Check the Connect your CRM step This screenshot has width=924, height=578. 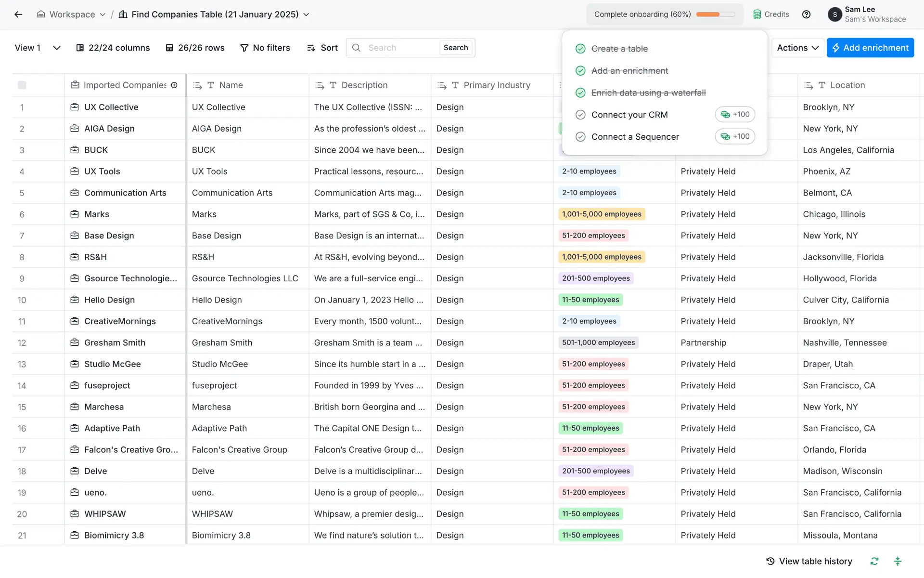click(580, 115)
